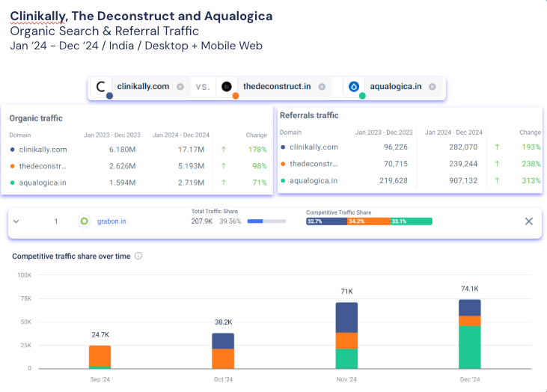Close the grabon.in detail panel
Image resolution: width=547 pixels, height=392 pixels.
point(528,221)
